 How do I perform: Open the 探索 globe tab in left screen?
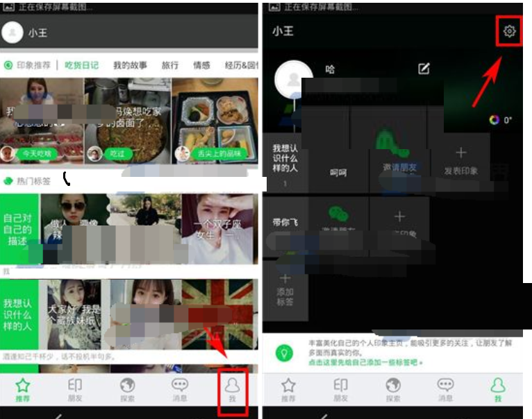[128, 390]
